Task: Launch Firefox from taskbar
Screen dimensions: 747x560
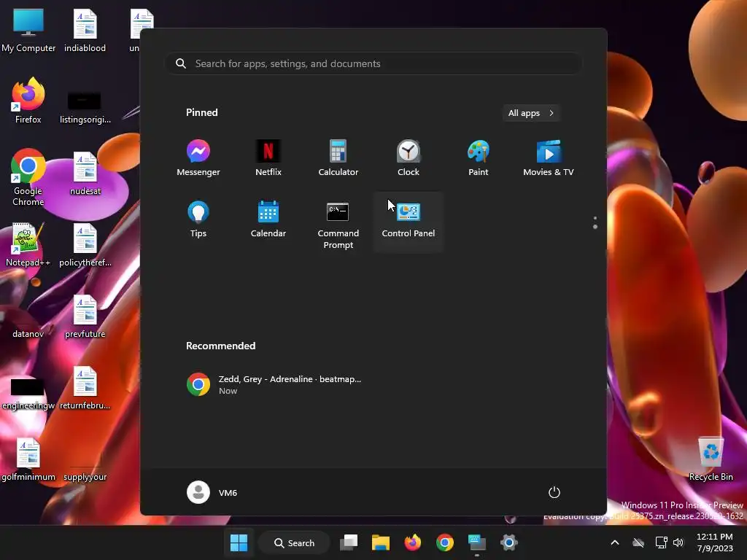Action: click(x=413, y=542)
